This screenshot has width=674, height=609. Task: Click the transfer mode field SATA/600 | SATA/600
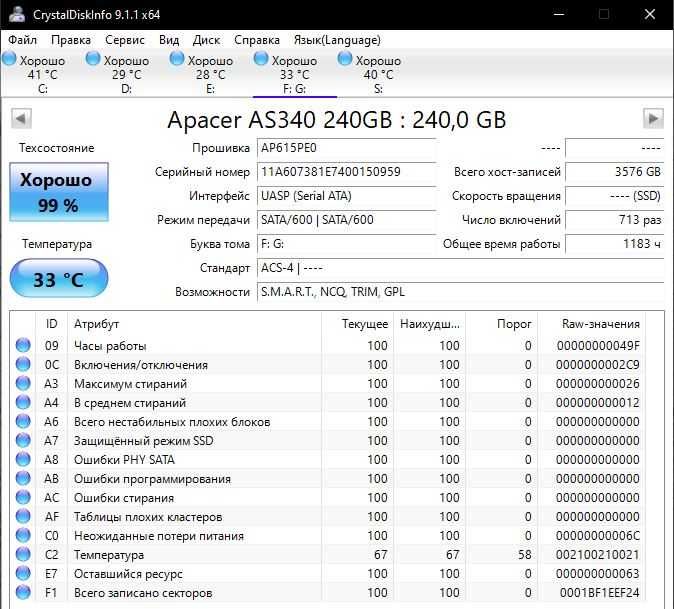point(346,220)
